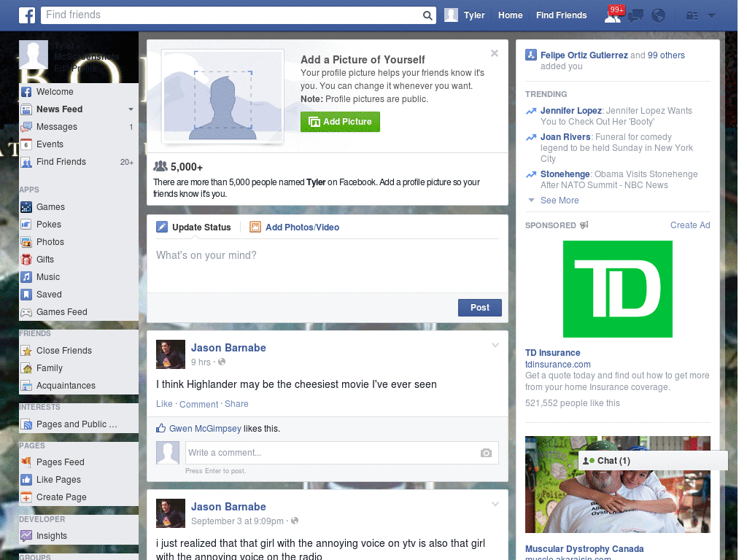Open Tyler's profile in the top bar

click(x=465, y=15)
